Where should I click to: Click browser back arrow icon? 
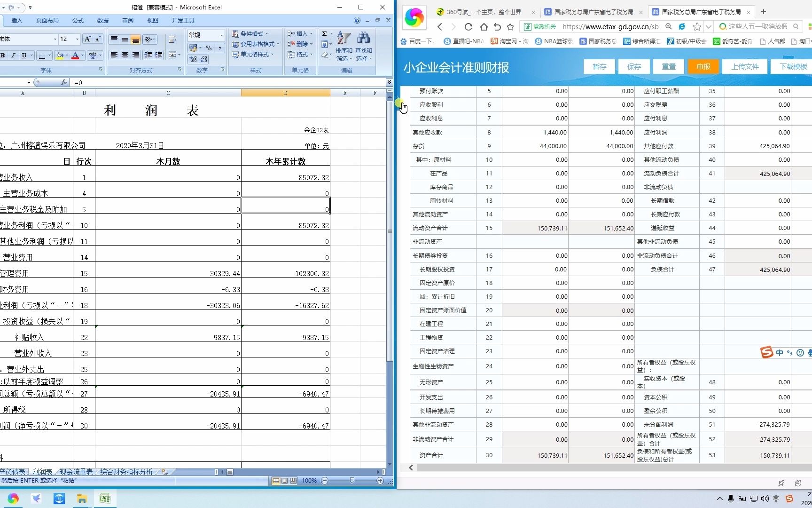point(440,27)
